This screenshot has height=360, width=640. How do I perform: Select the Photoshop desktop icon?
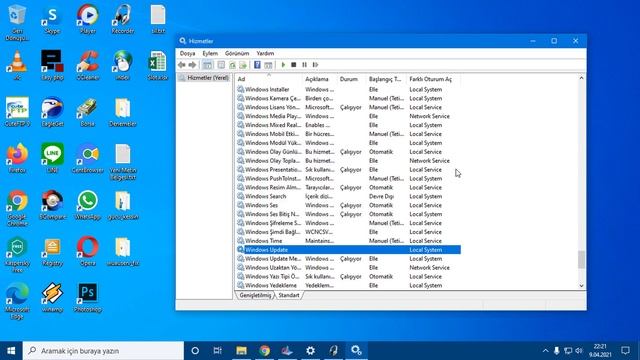tap(88, 298)
